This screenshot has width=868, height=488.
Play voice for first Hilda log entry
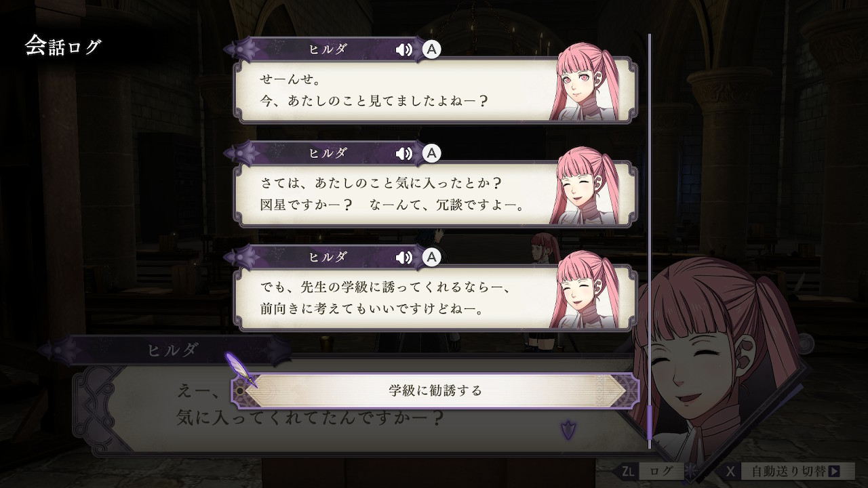click(x=404, y=49)
